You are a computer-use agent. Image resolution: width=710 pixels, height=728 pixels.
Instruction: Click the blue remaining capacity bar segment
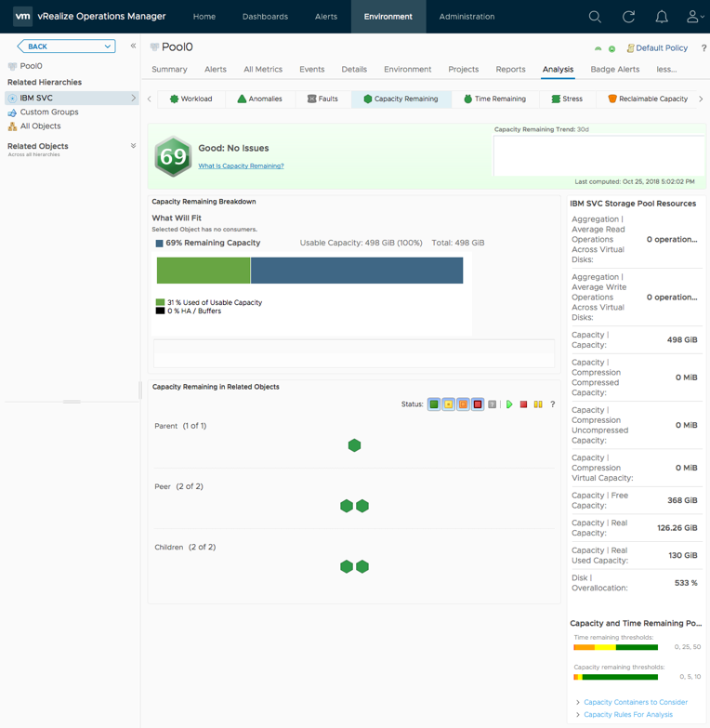357,271
